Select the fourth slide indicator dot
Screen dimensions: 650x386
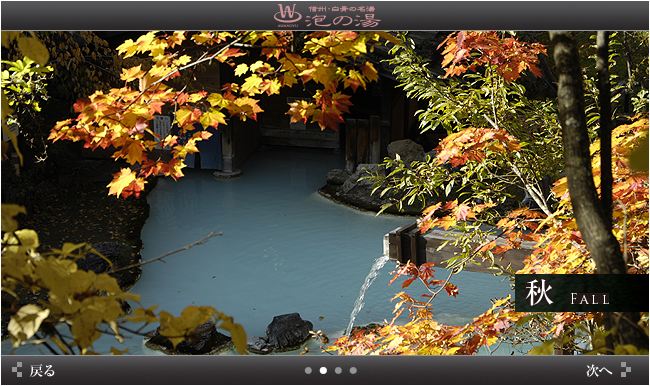[353, 370]
